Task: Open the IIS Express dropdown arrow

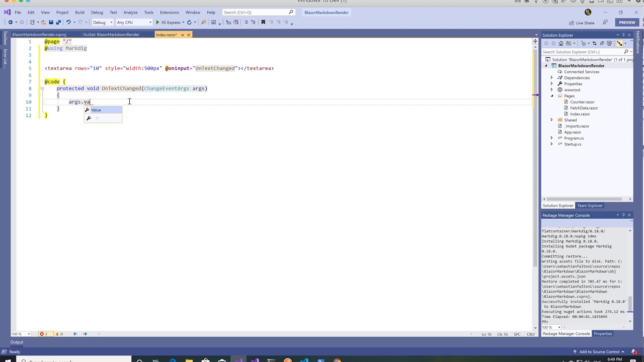Action: (x=183, y=22)
